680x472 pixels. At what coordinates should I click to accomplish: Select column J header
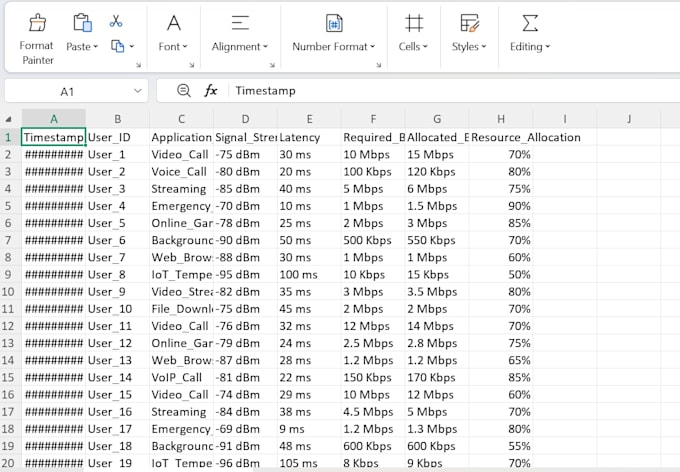pos(629,119)
